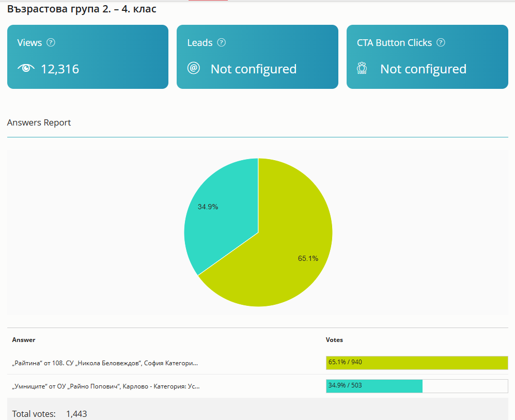Click the @ icon in Leads card

194,68
